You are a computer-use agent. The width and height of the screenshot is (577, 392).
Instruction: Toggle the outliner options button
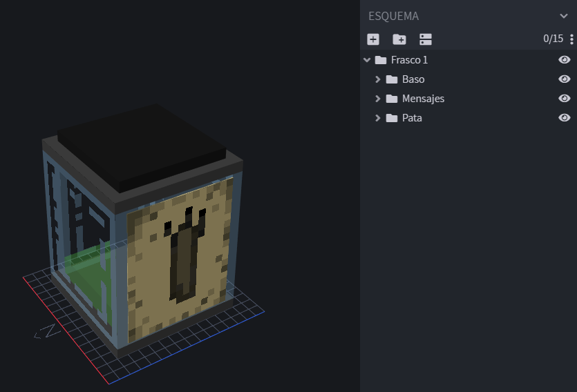pos(426,39)
